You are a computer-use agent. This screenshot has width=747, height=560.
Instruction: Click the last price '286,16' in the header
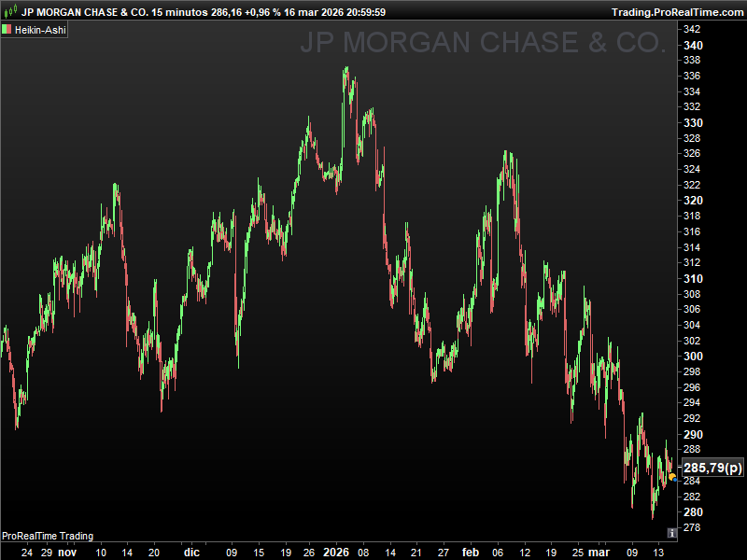[x=226, y=12]
